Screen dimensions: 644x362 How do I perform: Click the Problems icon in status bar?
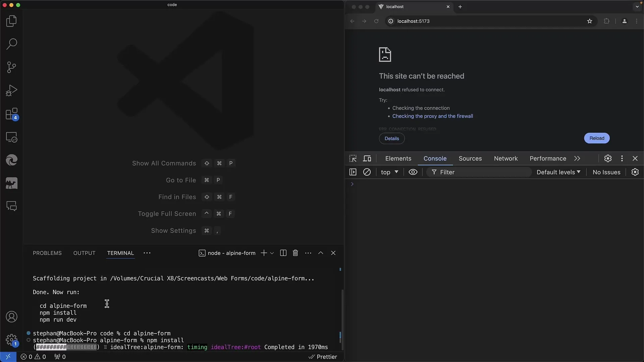tap(33, 357)
